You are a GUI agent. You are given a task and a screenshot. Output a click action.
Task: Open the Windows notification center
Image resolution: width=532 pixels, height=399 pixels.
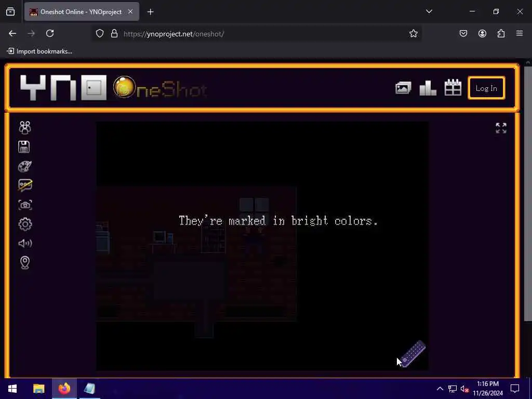pyautogui.click(x=515, y=389)
